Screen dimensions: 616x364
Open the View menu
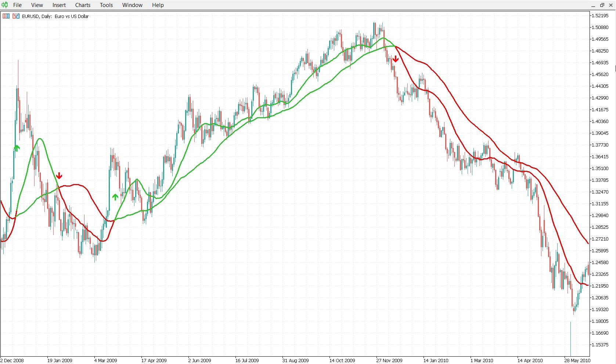pos(37,5)
